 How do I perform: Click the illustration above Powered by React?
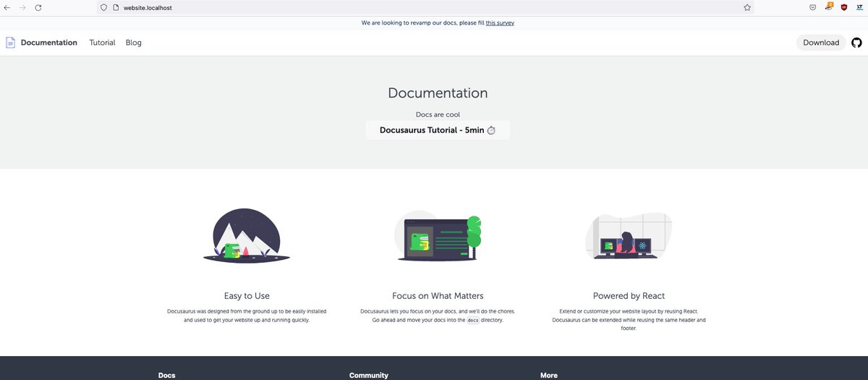coord(629,236)
